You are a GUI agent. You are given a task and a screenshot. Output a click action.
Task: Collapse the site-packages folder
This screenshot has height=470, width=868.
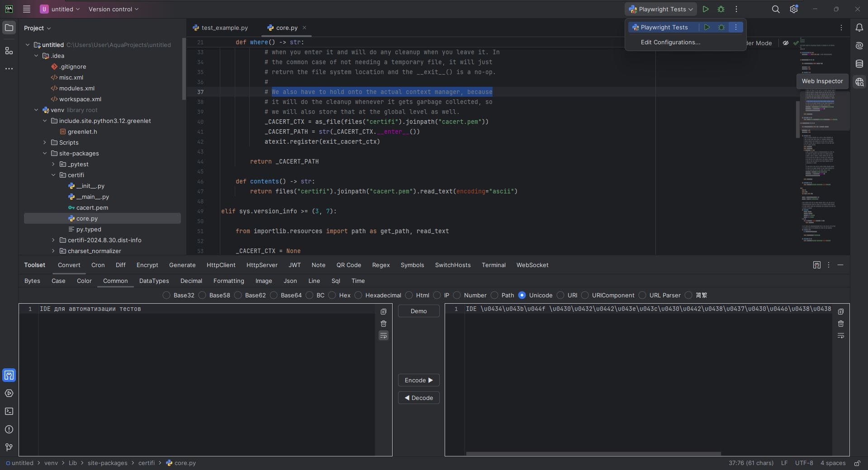(45, 153)
